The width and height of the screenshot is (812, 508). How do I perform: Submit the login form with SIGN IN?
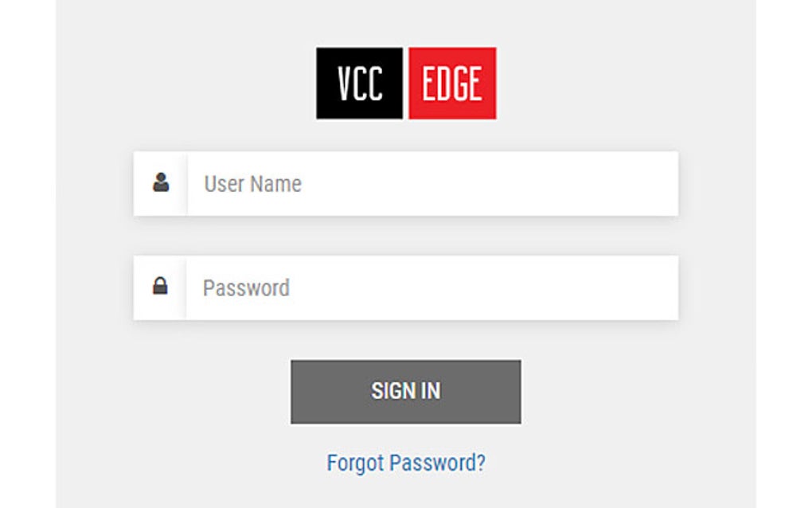[405, 391]
